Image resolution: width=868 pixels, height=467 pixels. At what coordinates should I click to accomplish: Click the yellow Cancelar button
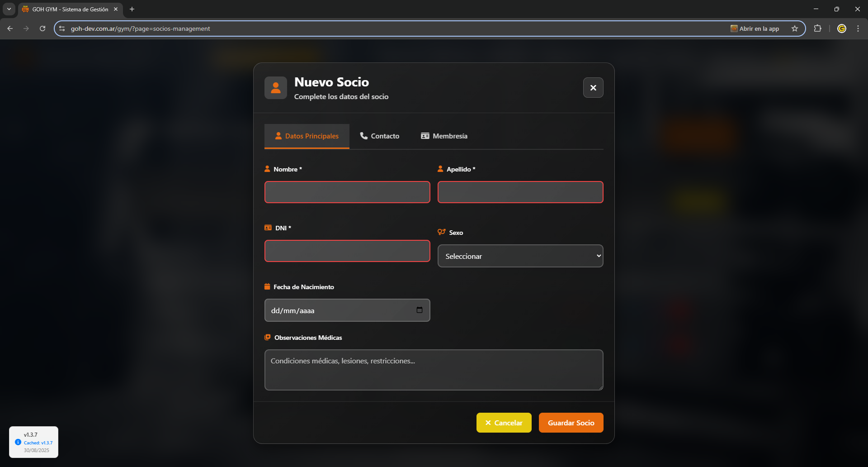pyautogui.click(x=504, y=423)
